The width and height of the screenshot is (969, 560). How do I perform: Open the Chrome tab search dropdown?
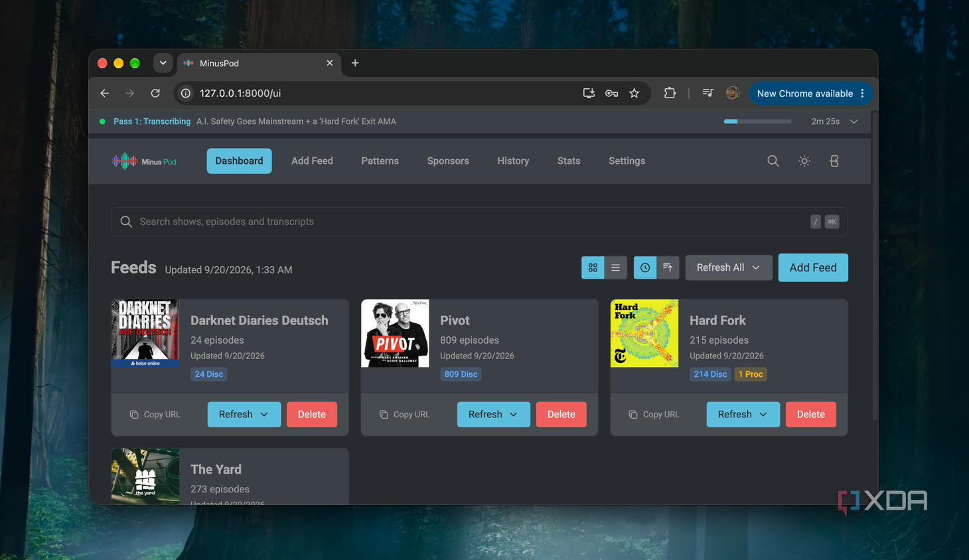[x=163, y=63]
